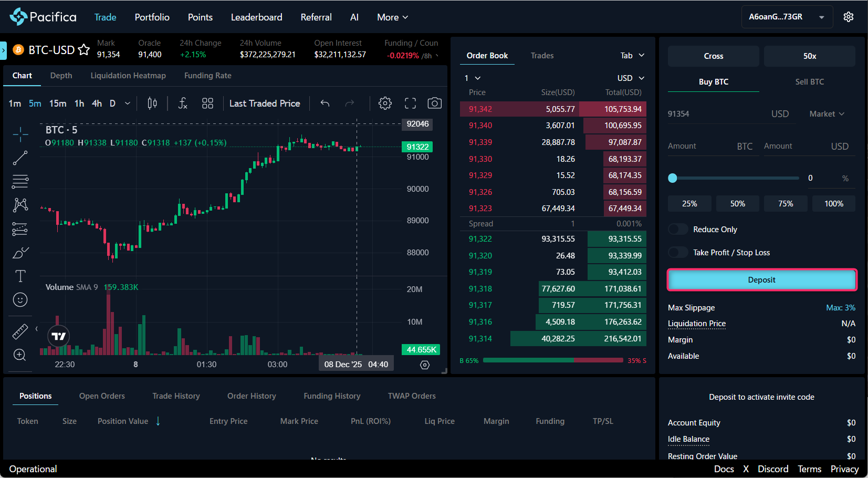Select the trend line drawing tool
Image resolution: width=868 pixels, height=478 pixels.
pos(20,158)
